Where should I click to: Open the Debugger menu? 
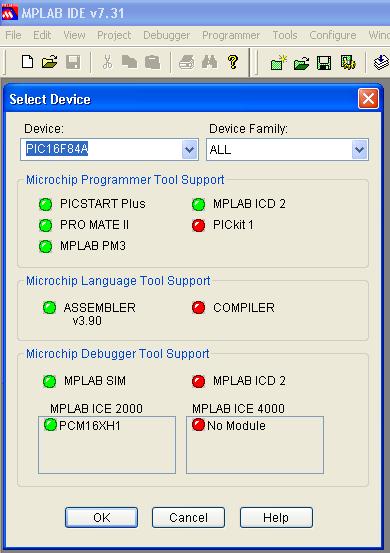[166, 35]
